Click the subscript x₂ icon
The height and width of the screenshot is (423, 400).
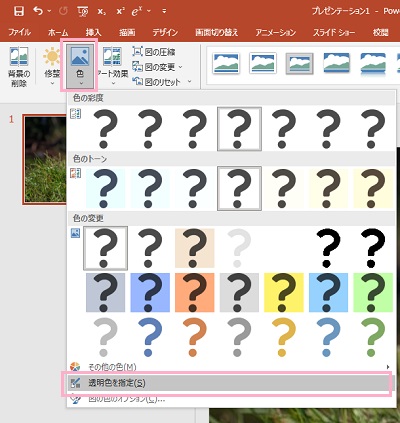[x=102, y=11]
